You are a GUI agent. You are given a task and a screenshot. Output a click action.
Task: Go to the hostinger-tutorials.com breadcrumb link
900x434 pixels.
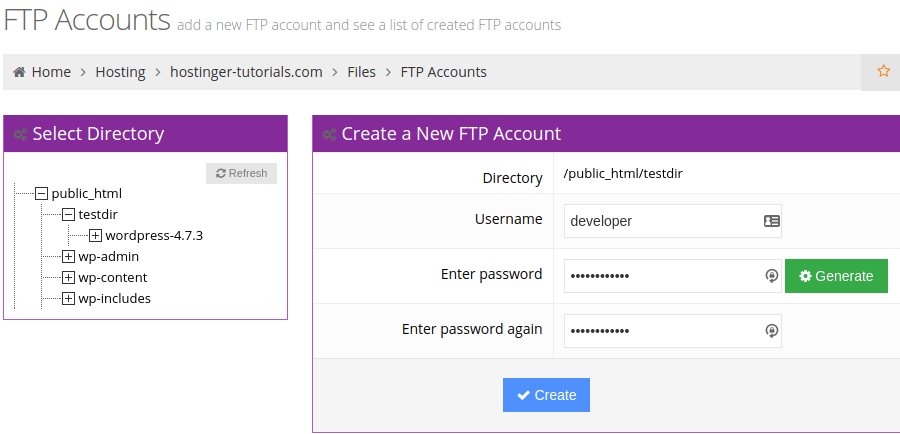[246, 72]
